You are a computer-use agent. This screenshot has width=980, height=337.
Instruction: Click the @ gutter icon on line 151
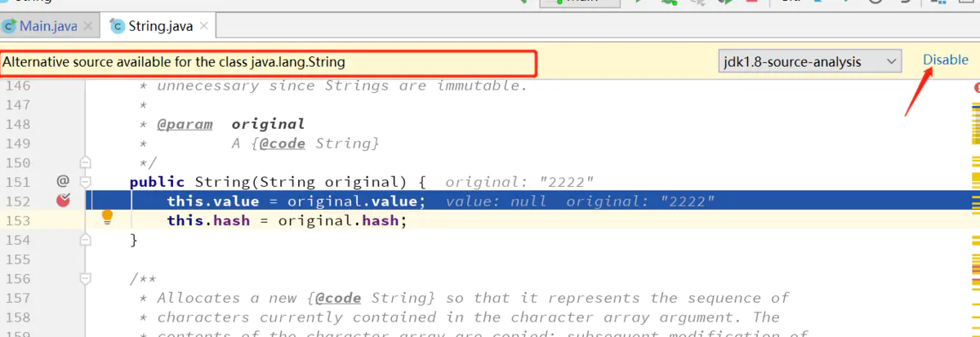63,181
